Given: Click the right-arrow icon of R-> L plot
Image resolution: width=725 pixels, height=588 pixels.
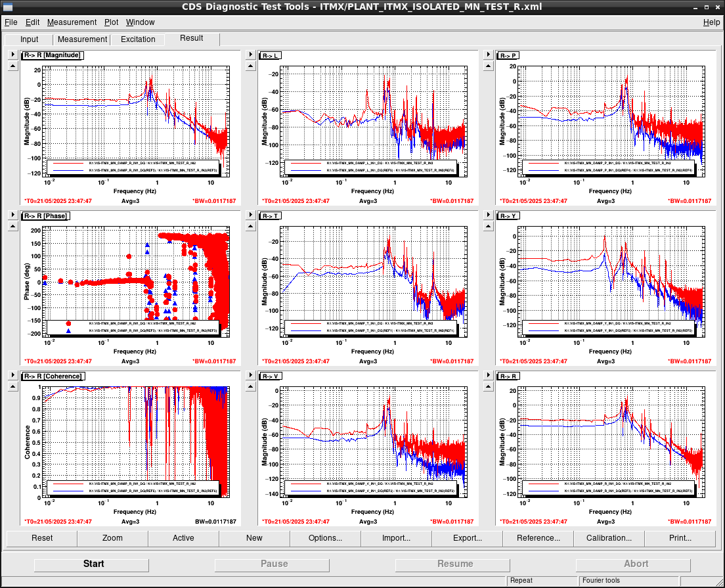Looking at the screenshot, I should pos(251,55).
